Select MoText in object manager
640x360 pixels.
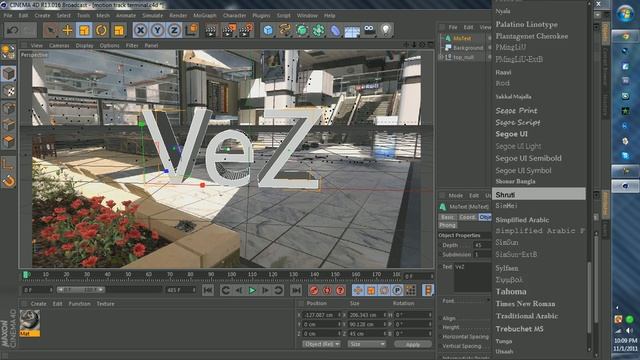(462, 38)
